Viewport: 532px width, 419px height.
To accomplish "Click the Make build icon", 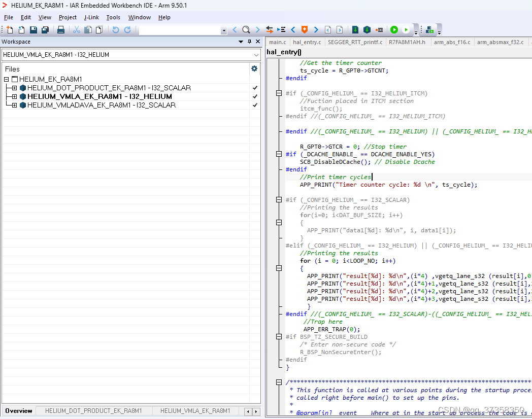I will [367, 30].
